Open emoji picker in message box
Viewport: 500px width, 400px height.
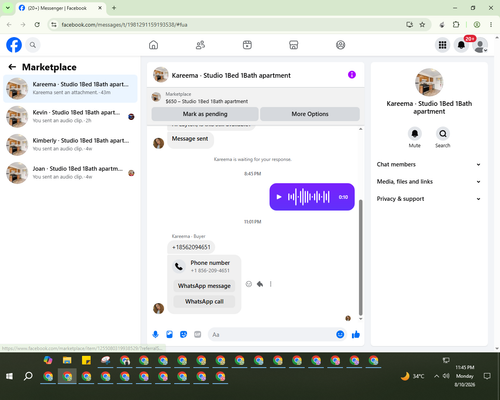point(340,334)
